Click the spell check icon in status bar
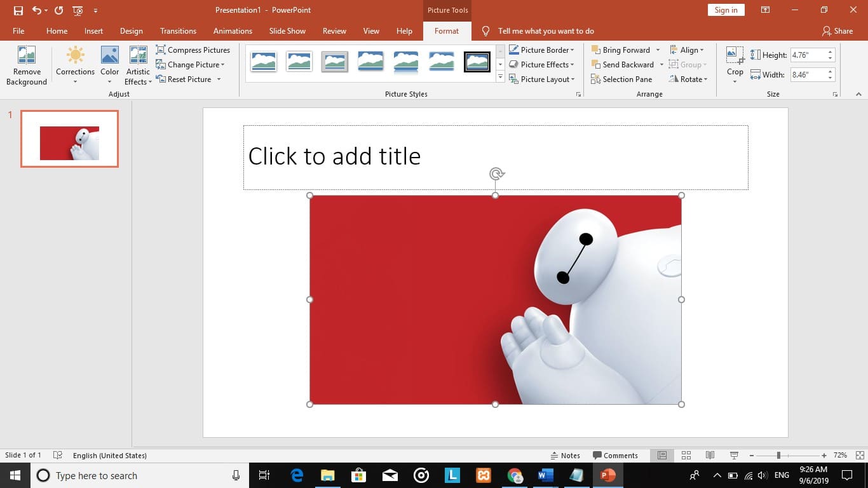This screenshot has width=868, height=488. coord(58,456)
